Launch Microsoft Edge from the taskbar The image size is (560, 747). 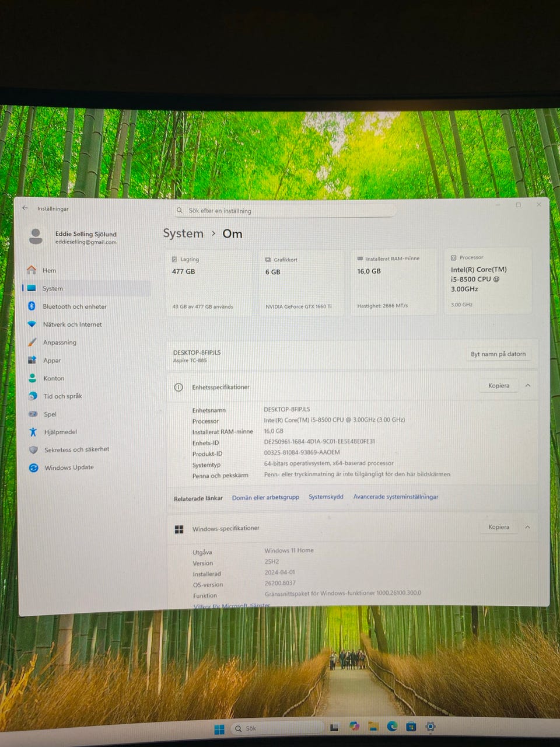[x=392, y=727]
